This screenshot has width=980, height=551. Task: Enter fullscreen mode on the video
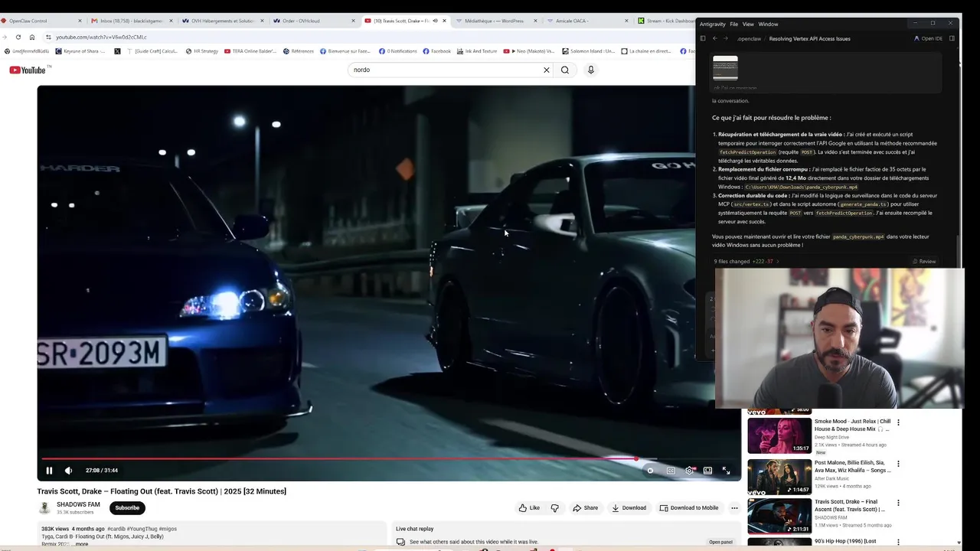tap(726, 471)
